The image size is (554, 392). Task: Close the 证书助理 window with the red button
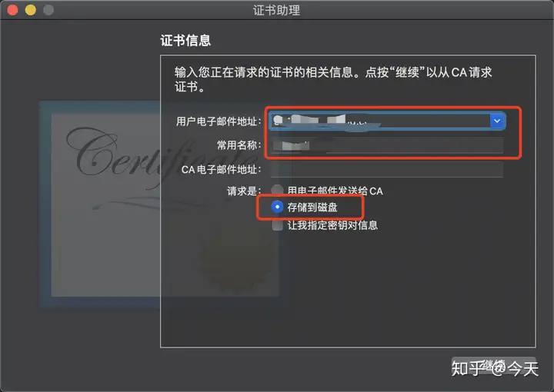13,10
